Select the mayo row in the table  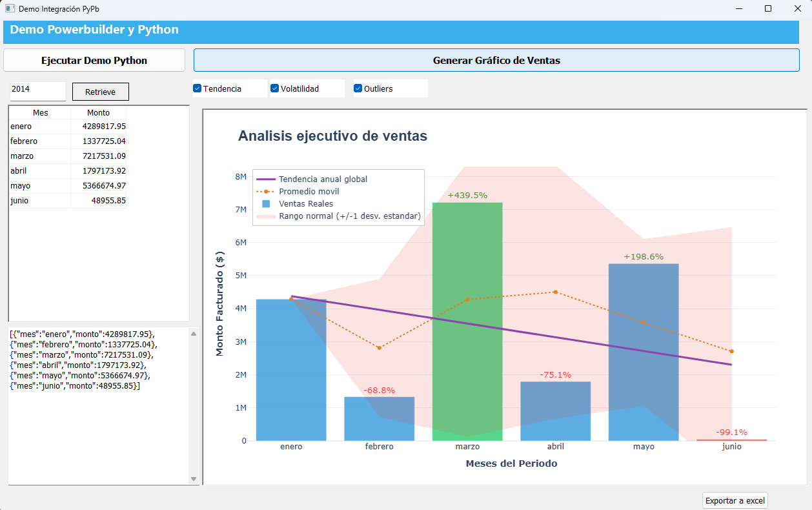tap(68, 186)
